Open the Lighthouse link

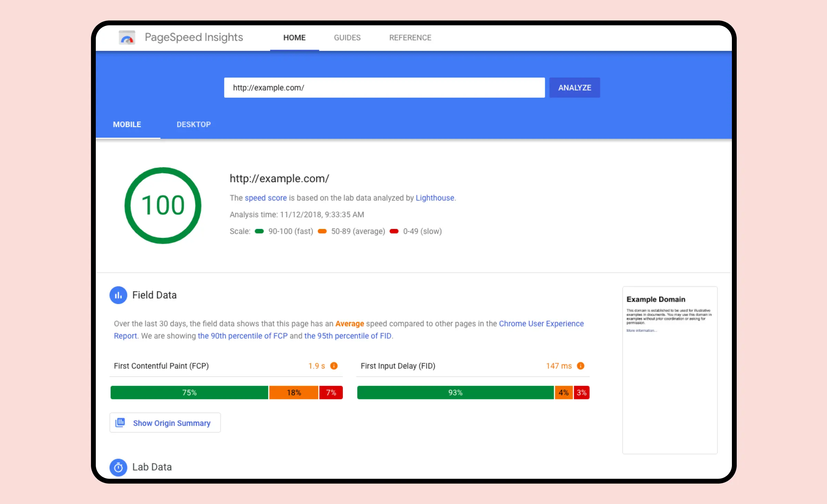pos(435,198)
